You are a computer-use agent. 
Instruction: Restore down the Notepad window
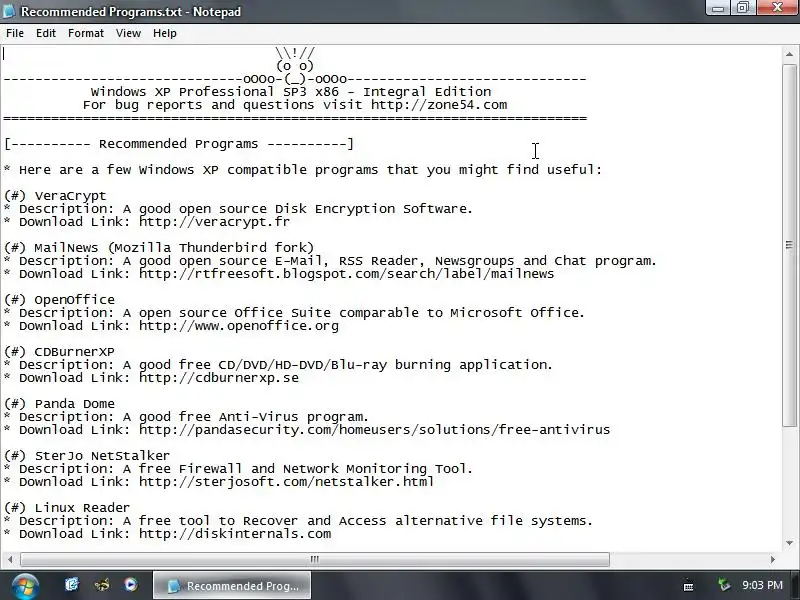[743, 8]
